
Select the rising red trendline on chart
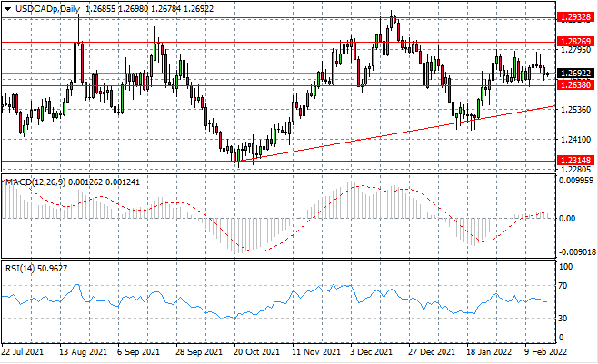tap(396, 133)
